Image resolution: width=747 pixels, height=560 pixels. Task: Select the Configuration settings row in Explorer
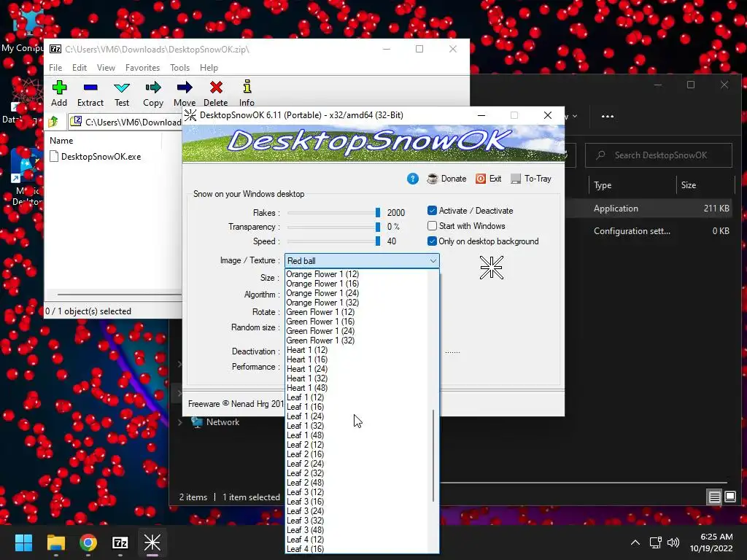650,231
